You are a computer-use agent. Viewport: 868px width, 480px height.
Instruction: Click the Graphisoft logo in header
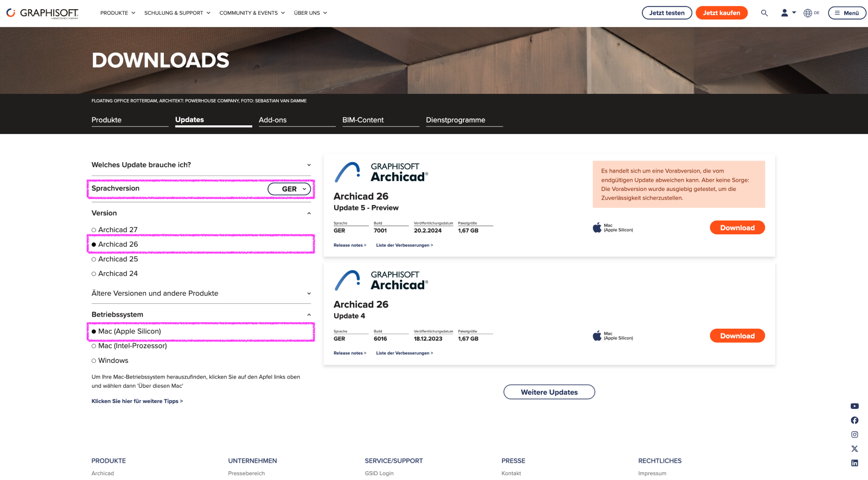coord(42,13)
